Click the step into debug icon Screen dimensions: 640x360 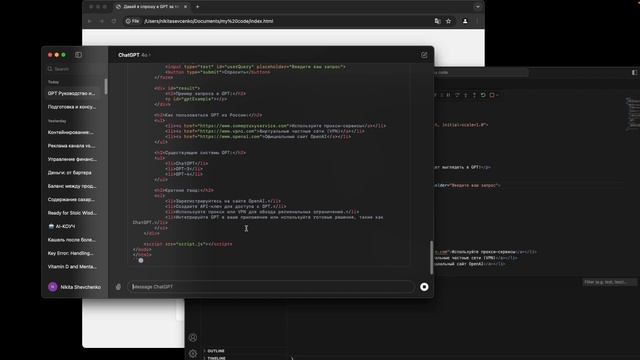pos(466,95)
